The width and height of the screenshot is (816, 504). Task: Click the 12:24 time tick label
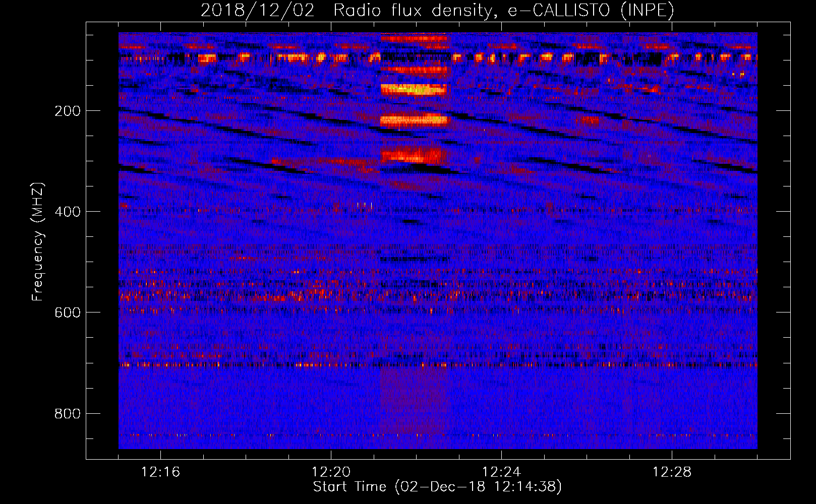[501, 472]
